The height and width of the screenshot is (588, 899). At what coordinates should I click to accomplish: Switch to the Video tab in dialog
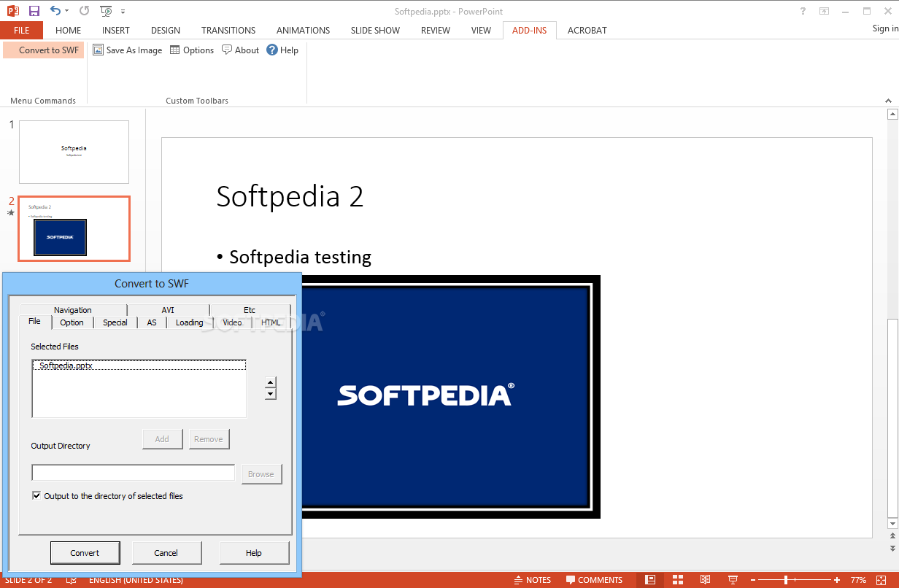pos(232,322)
